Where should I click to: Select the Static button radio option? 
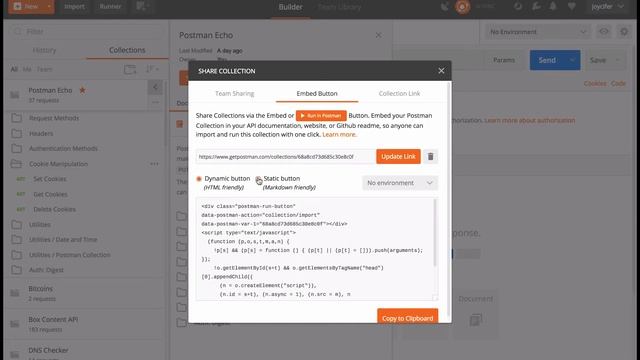tap(258, 179)
